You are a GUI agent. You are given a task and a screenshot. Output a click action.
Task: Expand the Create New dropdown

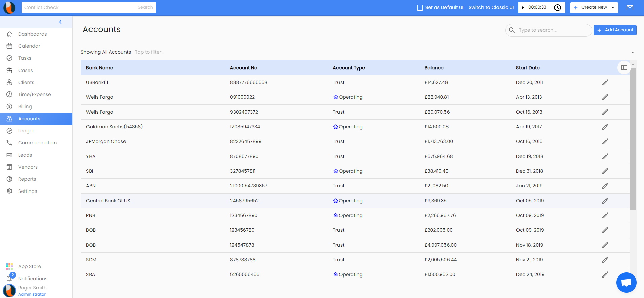613,8
